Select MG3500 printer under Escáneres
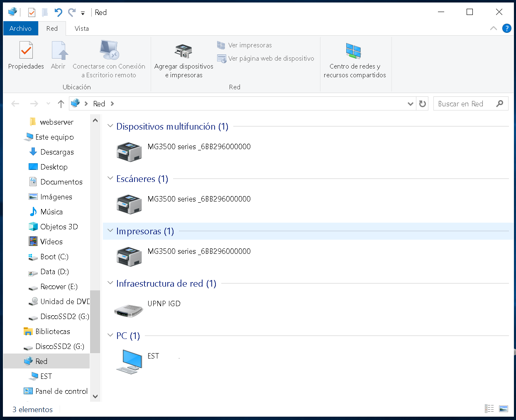 coord(130,204)
